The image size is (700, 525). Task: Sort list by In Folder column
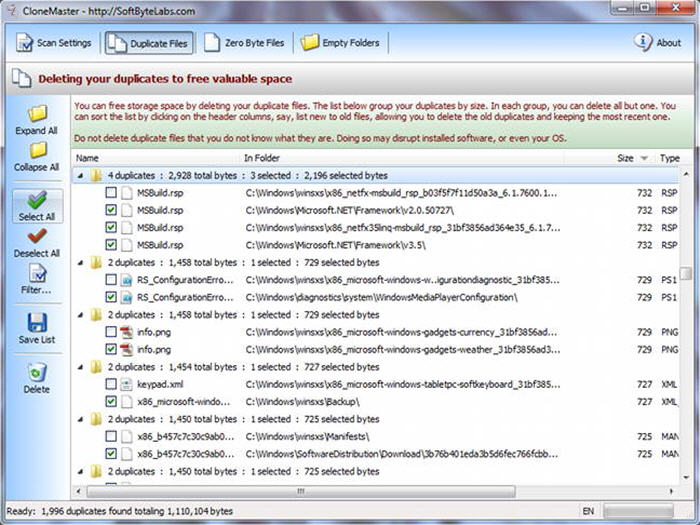pos(262,158)
